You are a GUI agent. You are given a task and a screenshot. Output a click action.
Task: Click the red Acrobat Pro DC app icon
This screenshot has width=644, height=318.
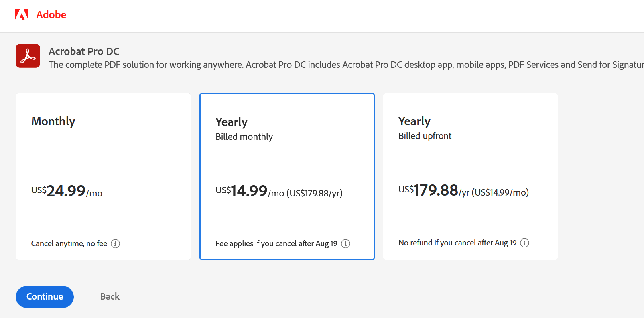[28, 56]
